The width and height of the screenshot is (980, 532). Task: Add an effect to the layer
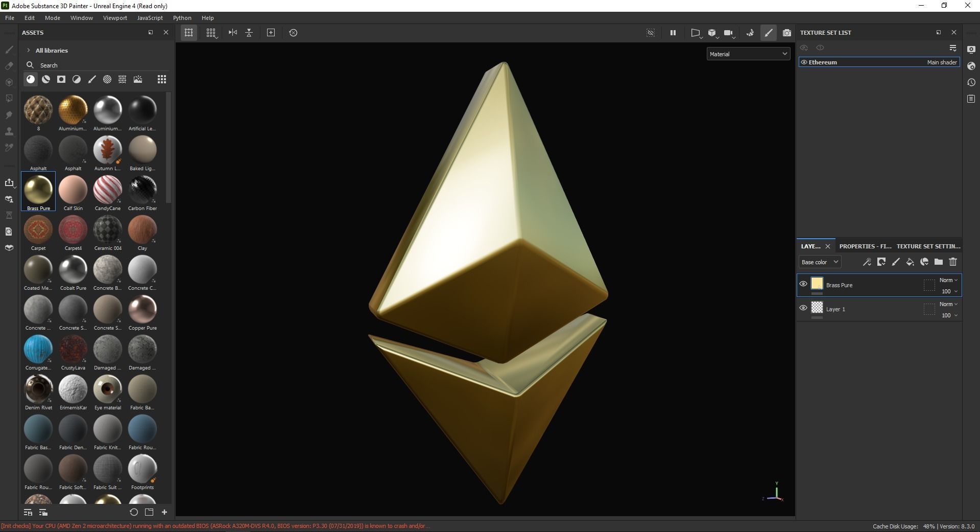867,262
